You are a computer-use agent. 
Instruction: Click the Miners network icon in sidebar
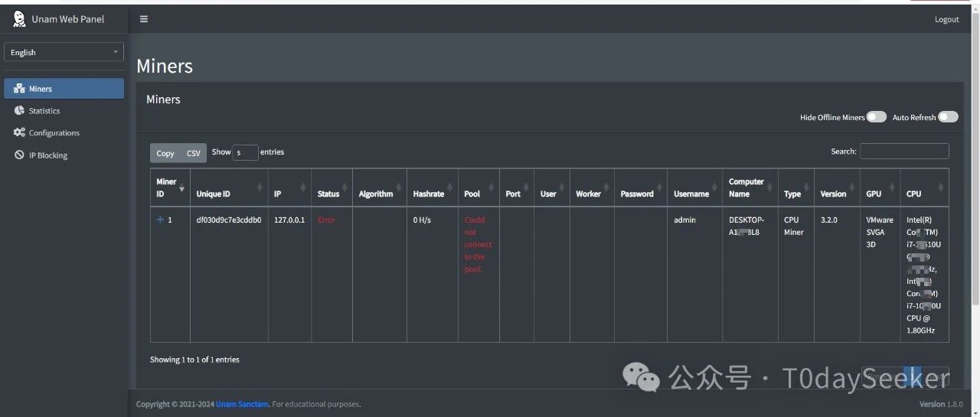19,89
